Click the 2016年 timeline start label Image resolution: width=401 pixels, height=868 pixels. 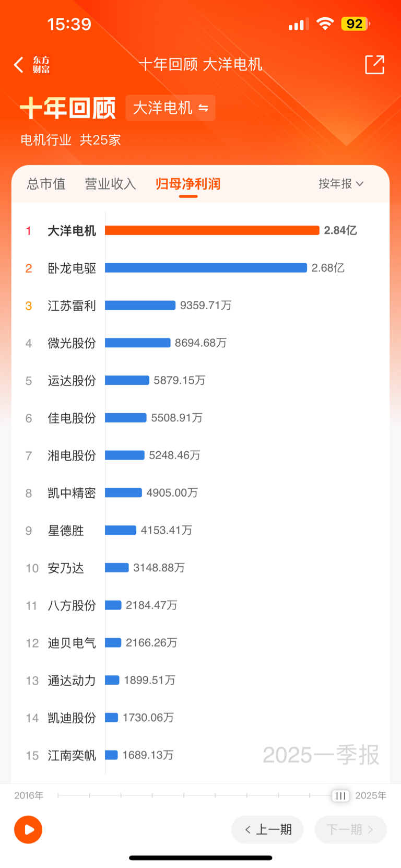[x=29, y=795]
